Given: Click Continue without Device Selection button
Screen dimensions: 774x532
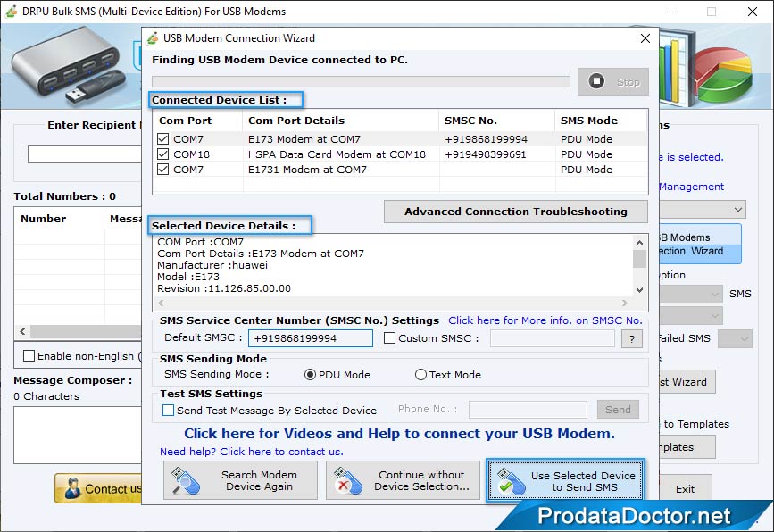Looking at the screenshot, I should tap(403, 481).
